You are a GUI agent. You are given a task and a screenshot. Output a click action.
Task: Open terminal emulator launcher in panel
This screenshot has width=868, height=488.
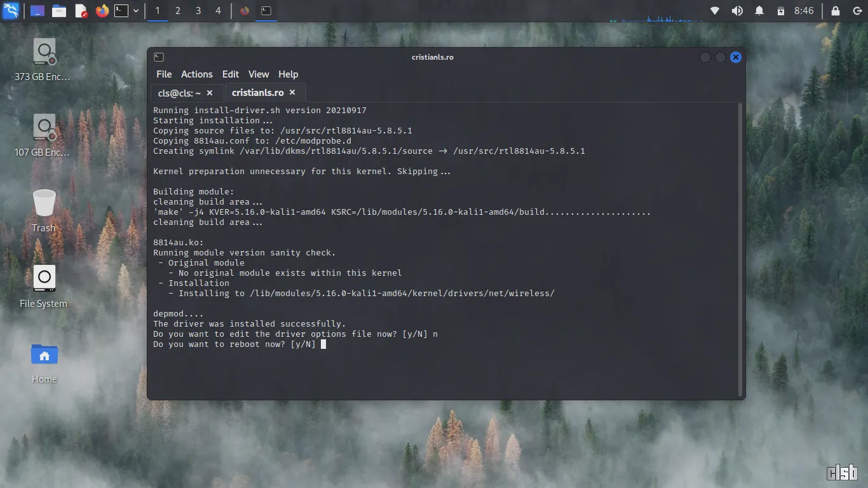(121, 11)
